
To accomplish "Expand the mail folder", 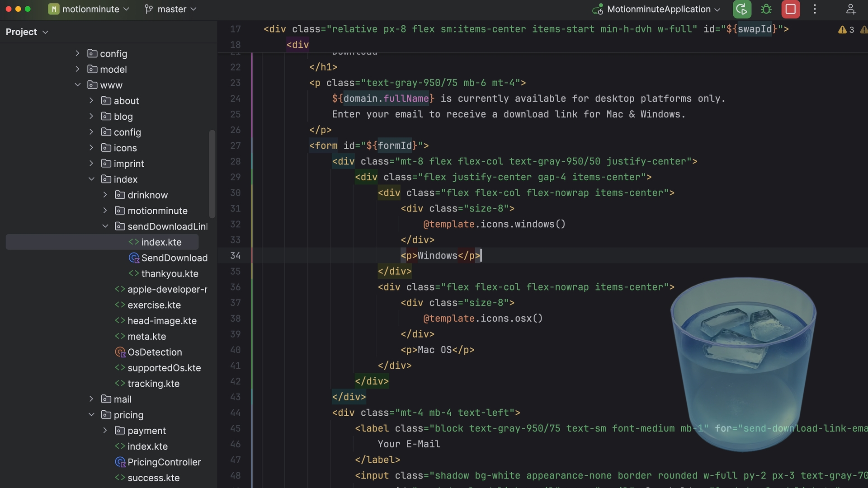I will click(x=91, y=399).
